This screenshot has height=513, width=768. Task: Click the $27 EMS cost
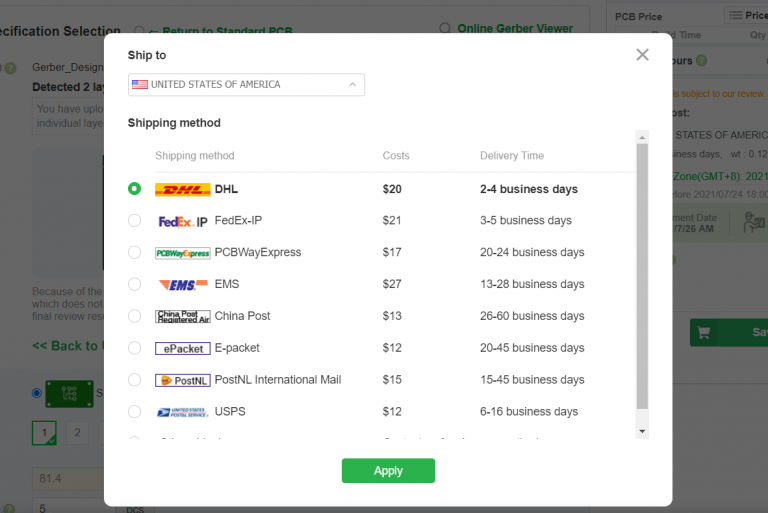(x=392, y=284)
